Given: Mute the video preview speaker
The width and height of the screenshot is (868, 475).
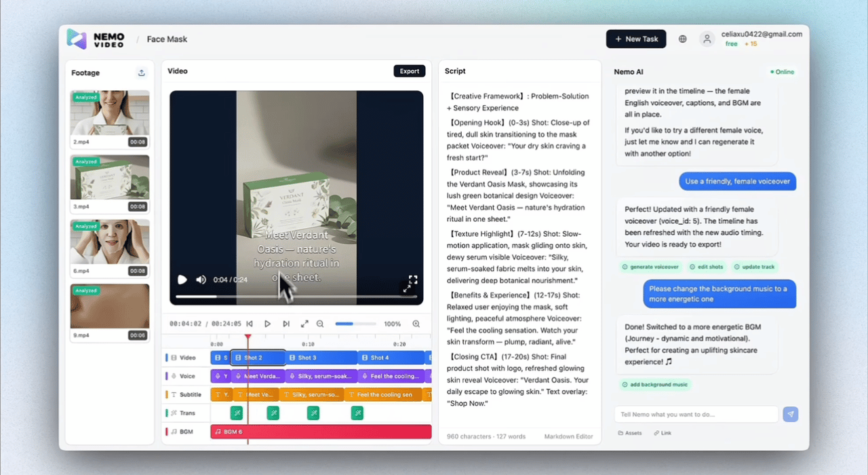Looking at the screenshot, I should [x=201, y=280].
